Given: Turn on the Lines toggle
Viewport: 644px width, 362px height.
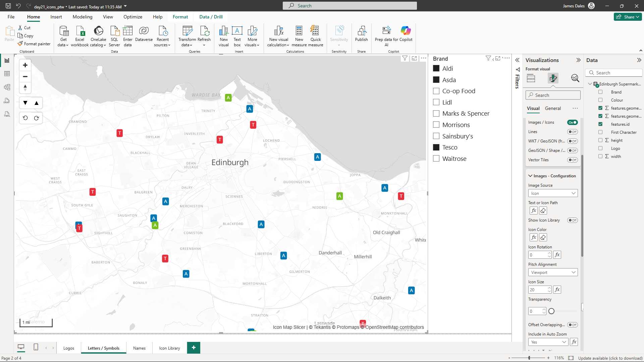Looking at the screenshot, I should (572, 132).
